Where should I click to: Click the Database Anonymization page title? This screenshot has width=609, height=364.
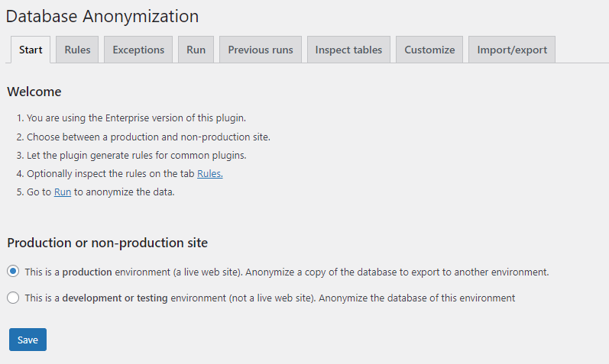pyautogui.click(x=102, y=16)
